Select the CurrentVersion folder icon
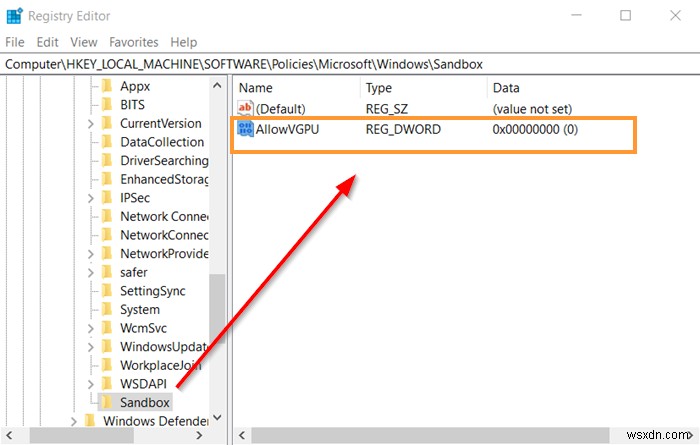 (x=107, y=123)
